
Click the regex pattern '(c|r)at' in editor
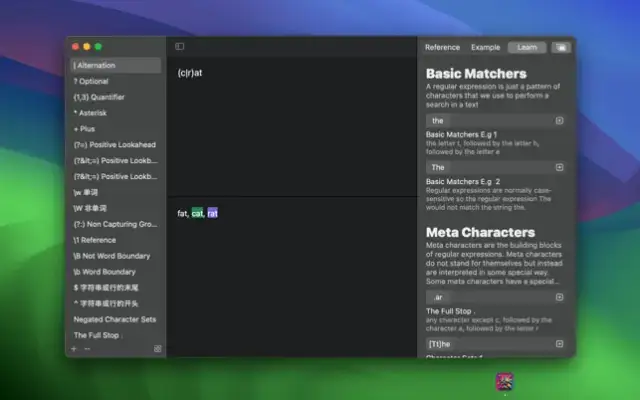190,73
